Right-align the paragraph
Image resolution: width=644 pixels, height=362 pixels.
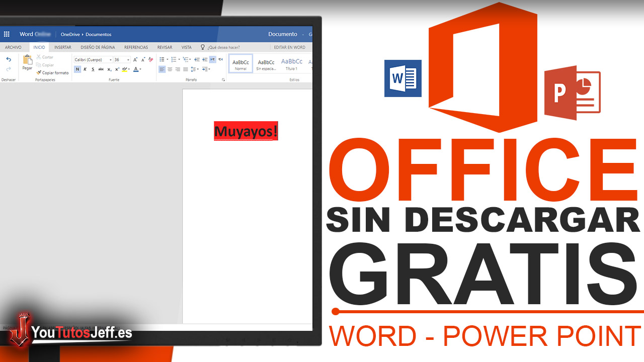point(178,69)
